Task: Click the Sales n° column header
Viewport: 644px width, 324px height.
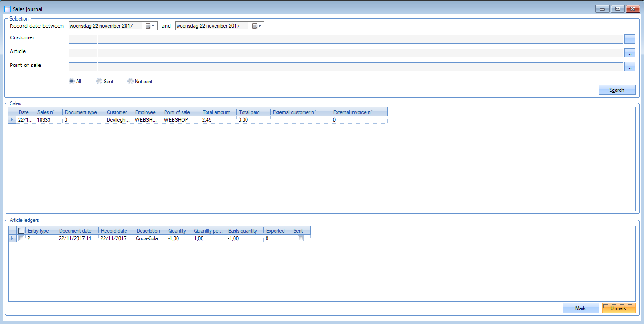Action: pyautogui.click(x=49, y=112)
